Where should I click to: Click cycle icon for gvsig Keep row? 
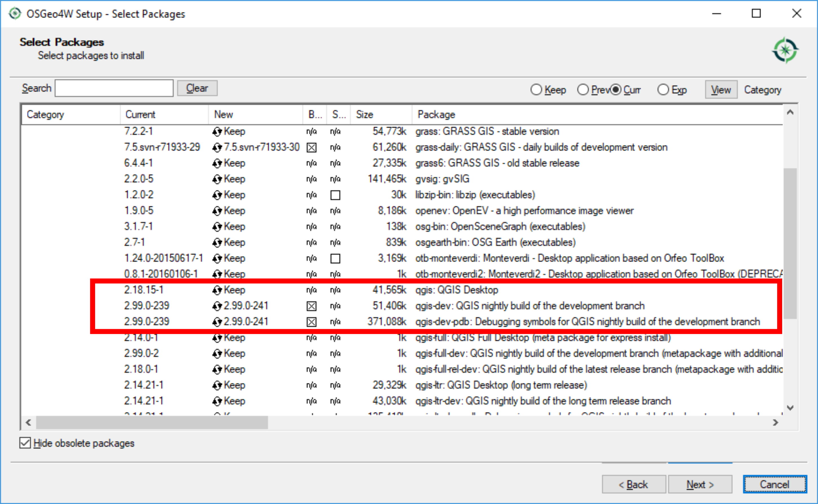(217, 179)
